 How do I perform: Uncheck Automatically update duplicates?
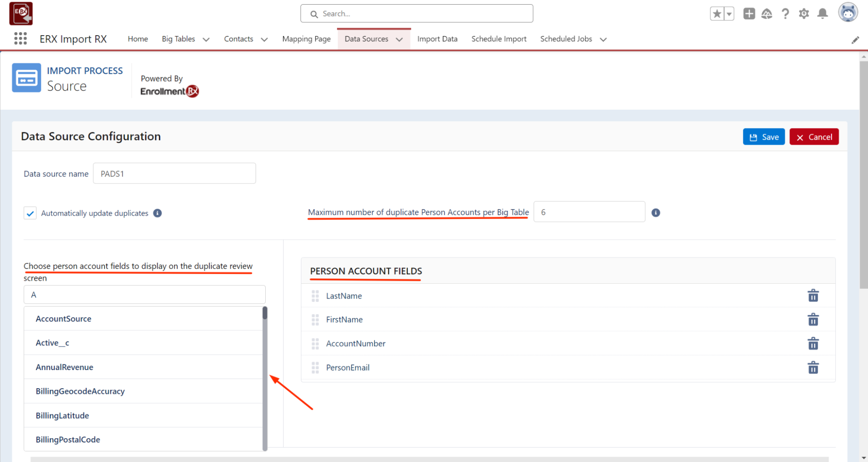[x=30, y=213]
